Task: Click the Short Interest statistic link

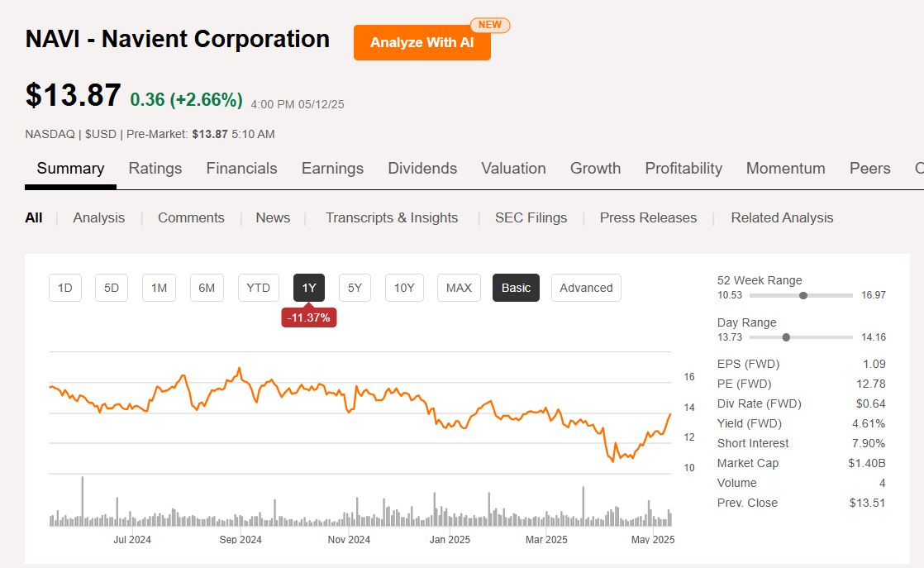Action: 753,443
